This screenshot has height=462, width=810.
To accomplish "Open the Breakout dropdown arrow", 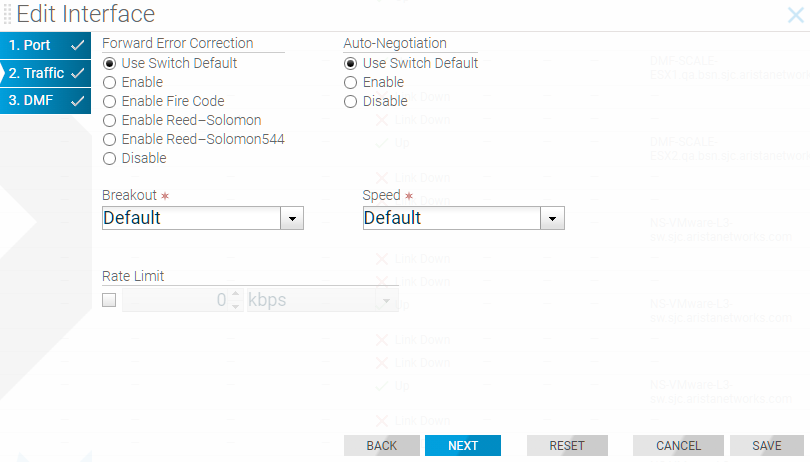I will (x=292, y=218).
